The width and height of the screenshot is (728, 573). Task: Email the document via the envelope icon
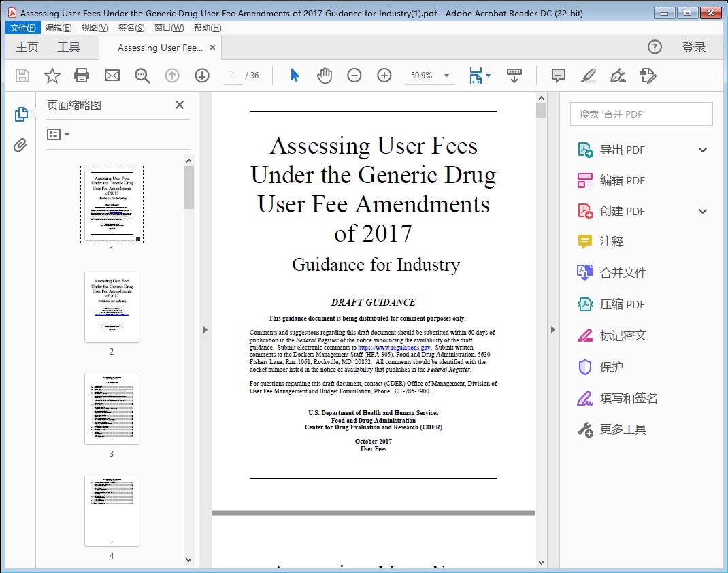(x=112, y=76)
